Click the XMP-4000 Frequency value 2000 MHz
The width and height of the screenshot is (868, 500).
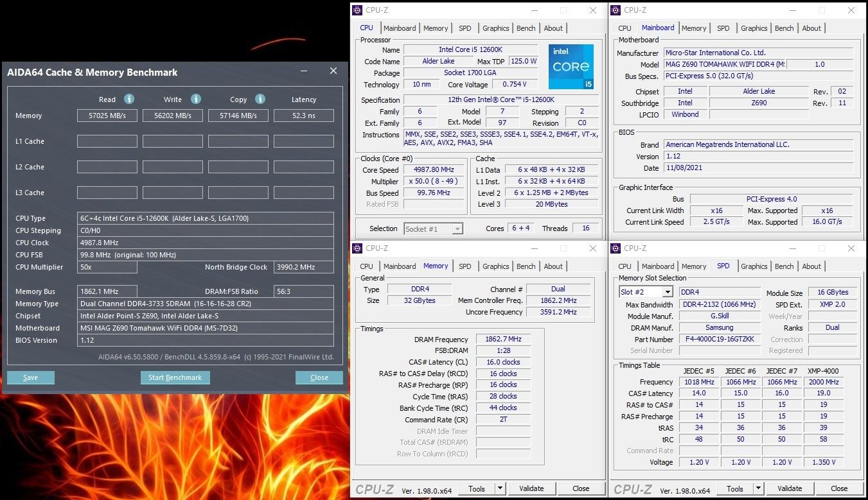pyautogui.click(x=824, y=382)
